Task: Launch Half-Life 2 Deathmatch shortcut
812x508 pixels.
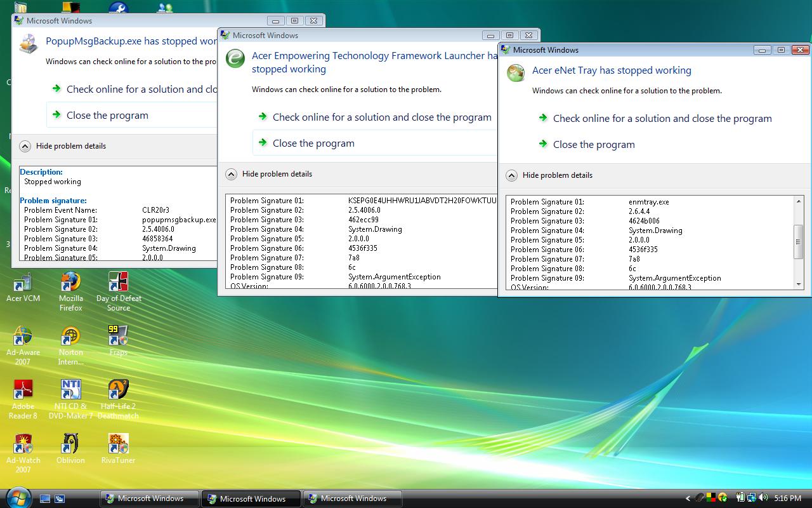Action: 119,391
